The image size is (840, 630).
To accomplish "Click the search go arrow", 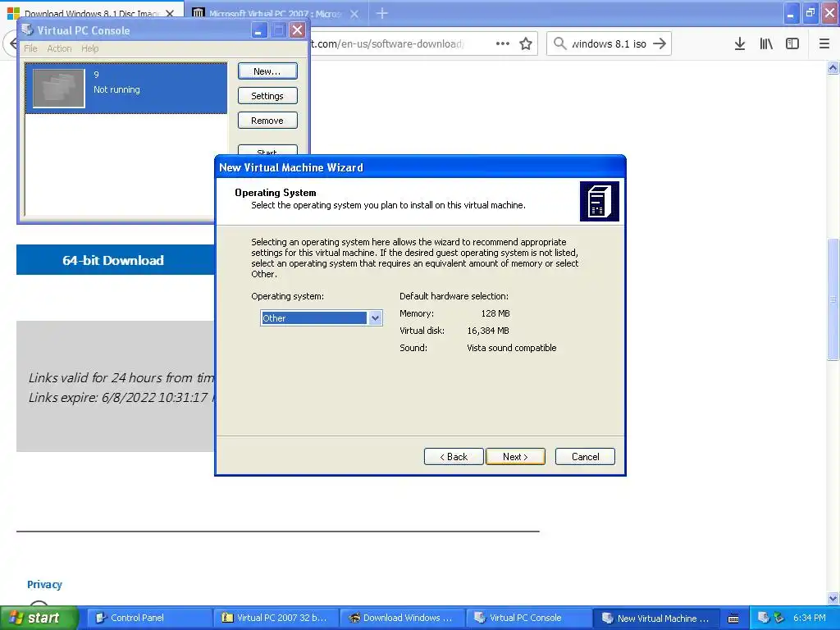I will click(x=660, y=43).
